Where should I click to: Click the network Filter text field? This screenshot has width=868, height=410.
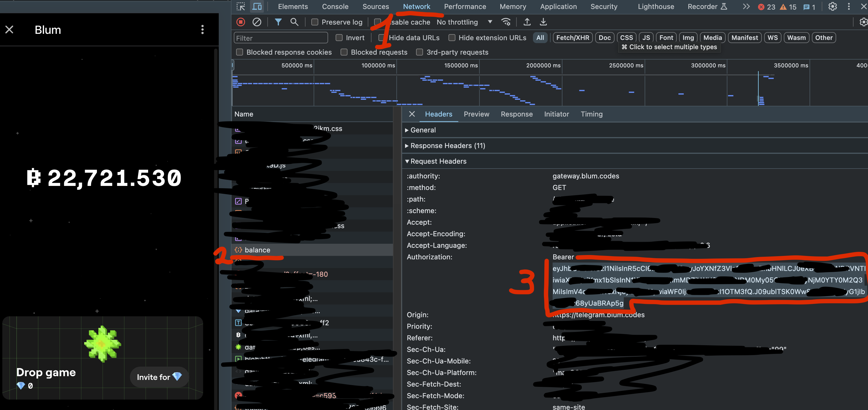click(x=281, y=38)
